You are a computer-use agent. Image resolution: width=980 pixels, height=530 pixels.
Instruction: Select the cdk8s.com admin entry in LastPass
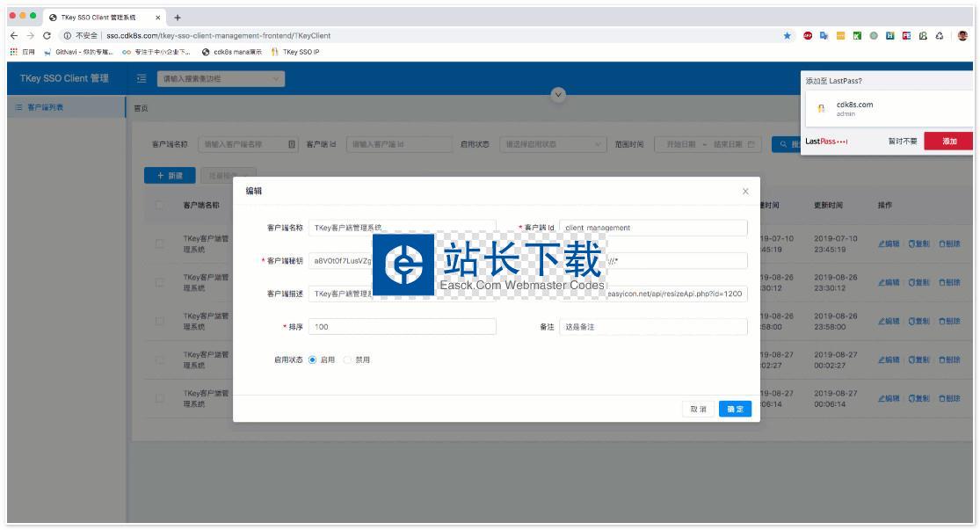(888, 109)
